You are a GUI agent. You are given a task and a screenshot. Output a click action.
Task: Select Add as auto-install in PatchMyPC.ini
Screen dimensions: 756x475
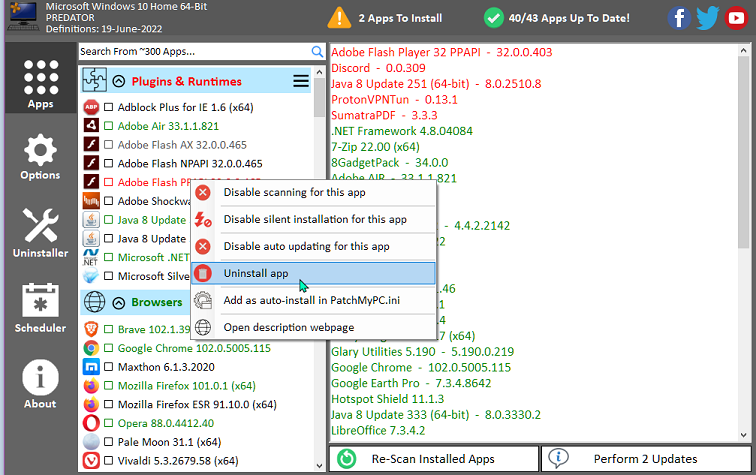(x=313, y=300)
